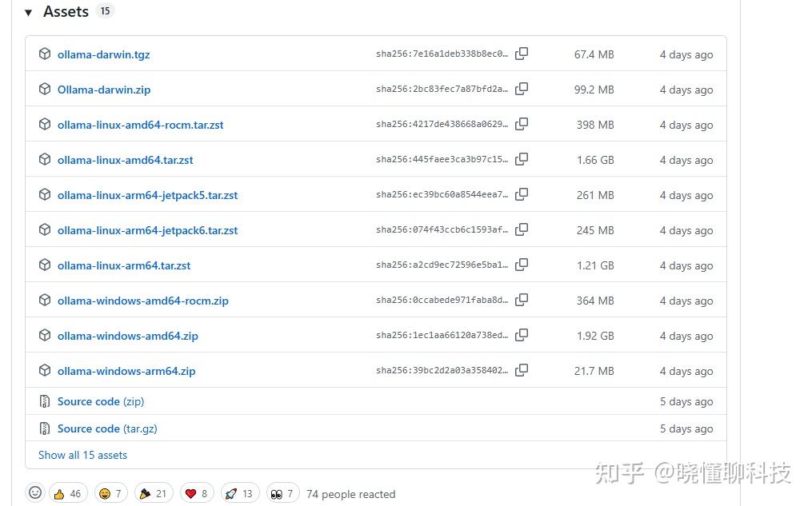The height and width of the screenshot is (506, 812).
Task: Download ollama-linux-arm64-jetpack6.tar.zst
Action: tap(147, 230)
